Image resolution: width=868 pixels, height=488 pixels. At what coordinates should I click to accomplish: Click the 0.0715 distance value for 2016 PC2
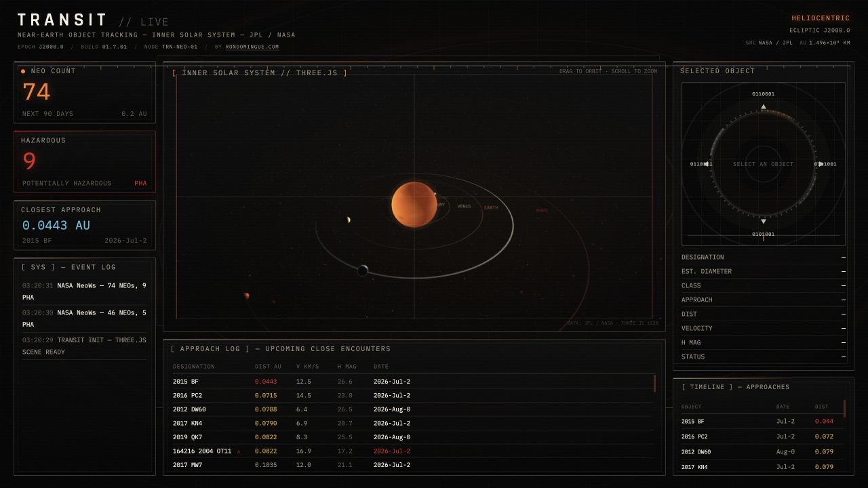(266, 396)
